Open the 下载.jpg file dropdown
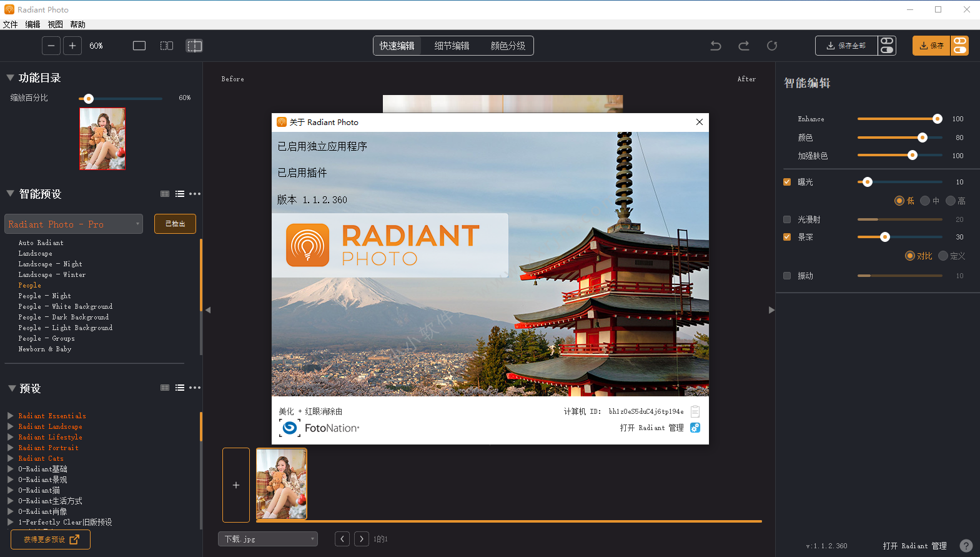980x557 pixels. pos(267,539)
